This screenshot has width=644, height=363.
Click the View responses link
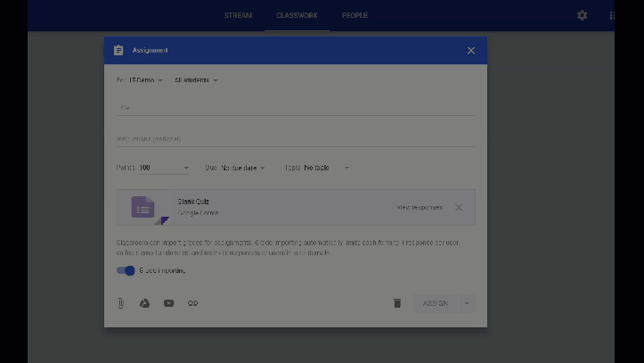tap(419, 208)
